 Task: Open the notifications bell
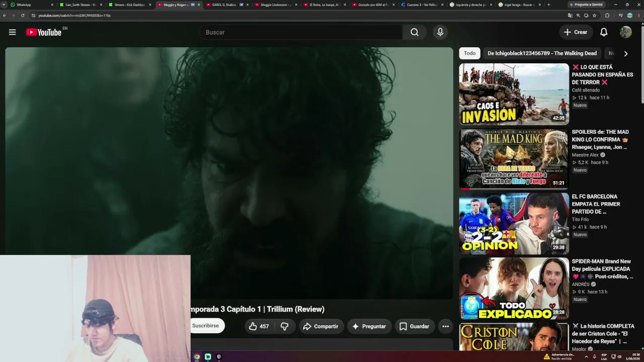pos(604,32)
